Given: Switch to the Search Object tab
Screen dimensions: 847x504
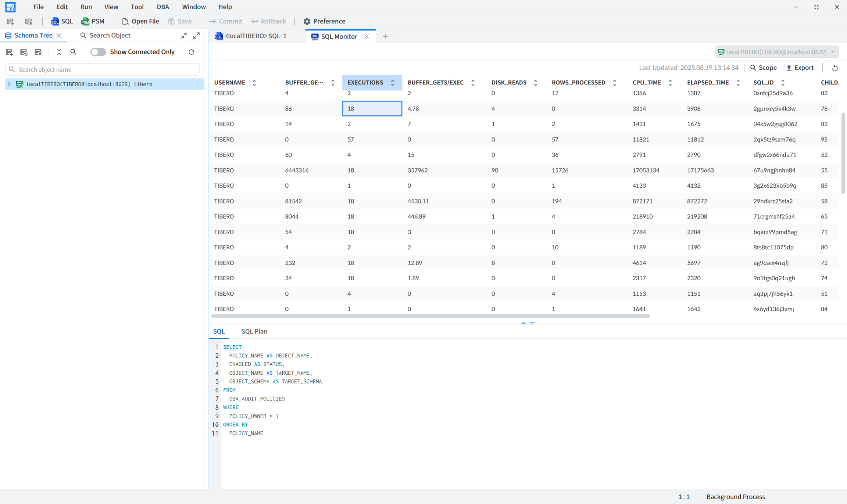Looking at the screenshot, I should [x=106, y=35].
